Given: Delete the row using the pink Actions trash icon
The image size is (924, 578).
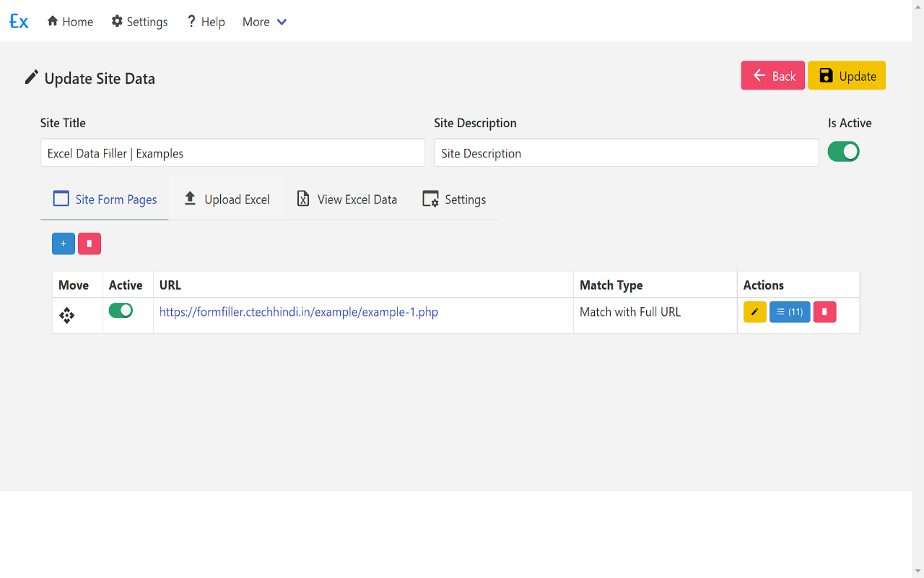Looking at the screenshot, I should click(x=824, y=312).
